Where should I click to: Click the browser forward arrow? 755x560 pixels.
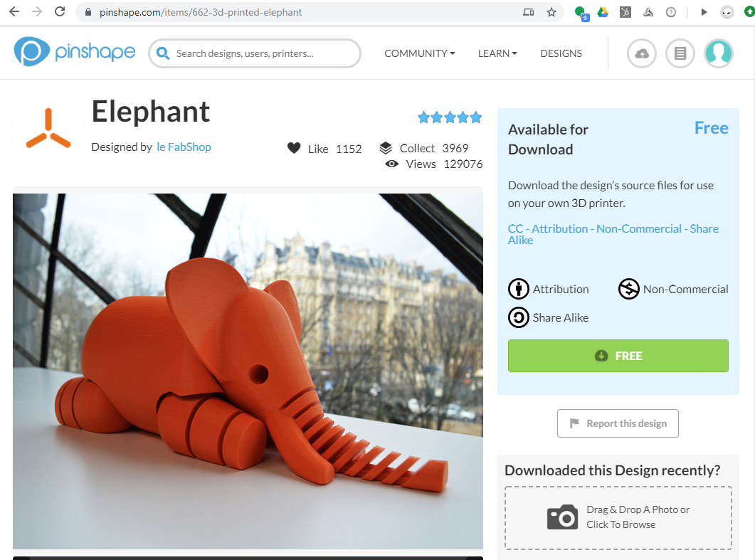[36, 11]
